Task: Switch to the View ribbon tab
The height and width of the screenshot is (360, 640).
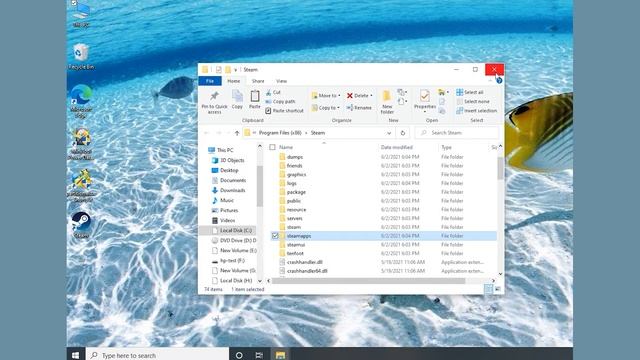Action: pos(281,81)
